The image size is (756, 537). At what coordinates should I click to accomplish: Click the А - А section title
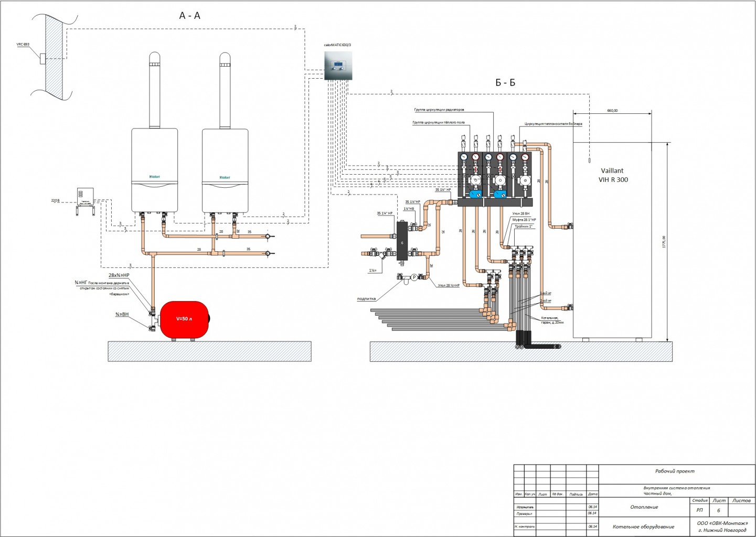(x=190, y=16)
